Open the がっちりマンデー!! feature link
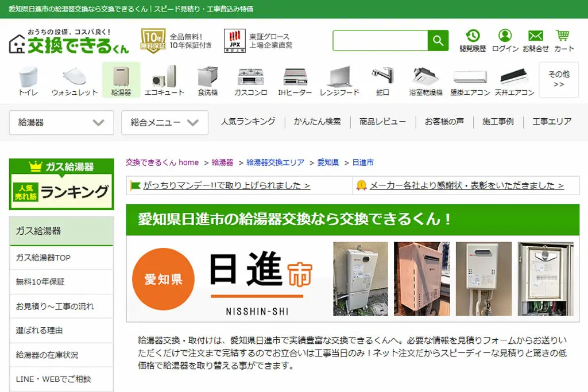 (226, 185)
